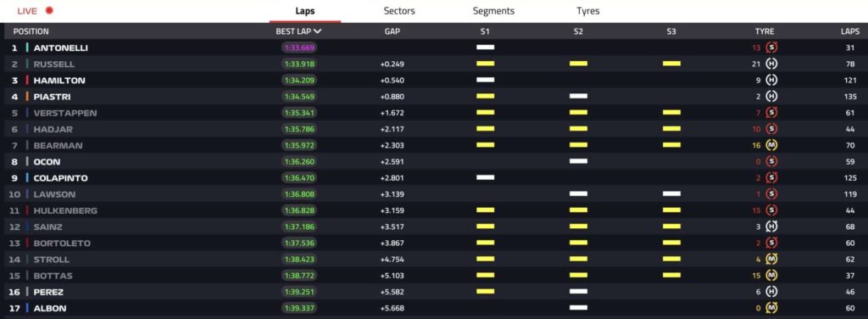The width and height of the screenshot is (868, 319).
Task: Click the 1:35.341 best lap time
Action: 299,113
